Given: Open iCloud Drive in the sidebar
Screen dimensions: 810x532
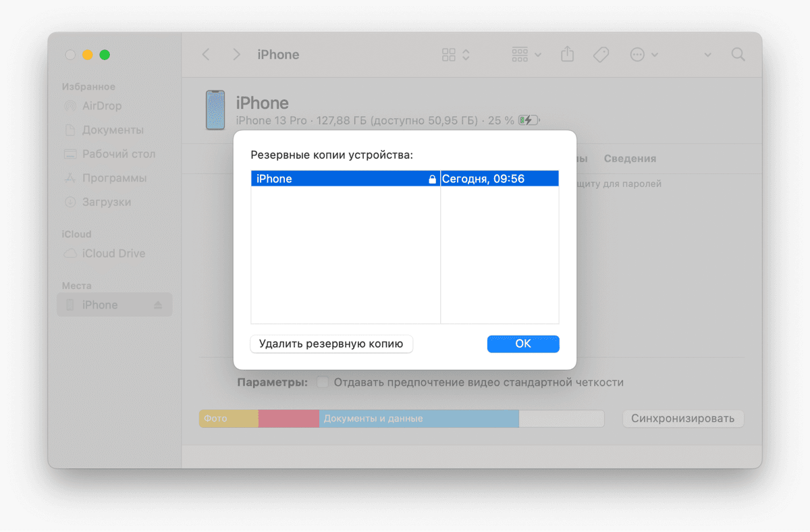Looking at the screenshot, I should click(x=115, y=253).
